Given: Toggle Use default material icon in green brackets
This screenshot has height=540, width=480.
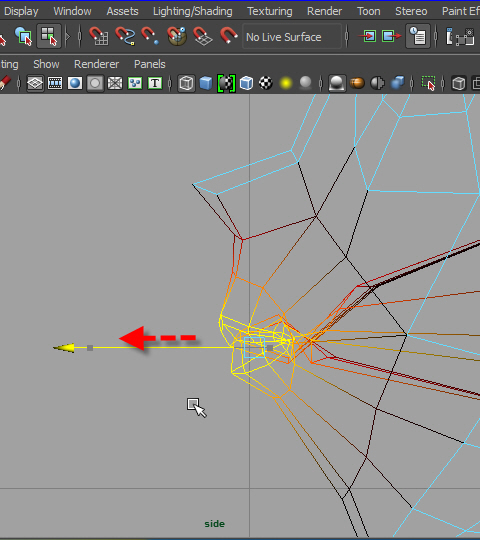Looking at the screenshot, I should pyautogui.click(x=226, y=83).
